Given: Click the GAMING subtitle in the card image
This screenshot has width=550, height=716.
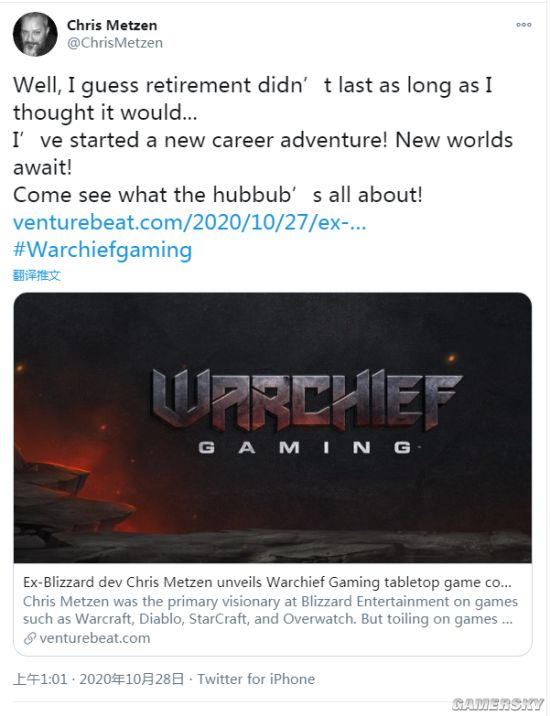Looking at the screenshot, I should click(x=305, y=447).
